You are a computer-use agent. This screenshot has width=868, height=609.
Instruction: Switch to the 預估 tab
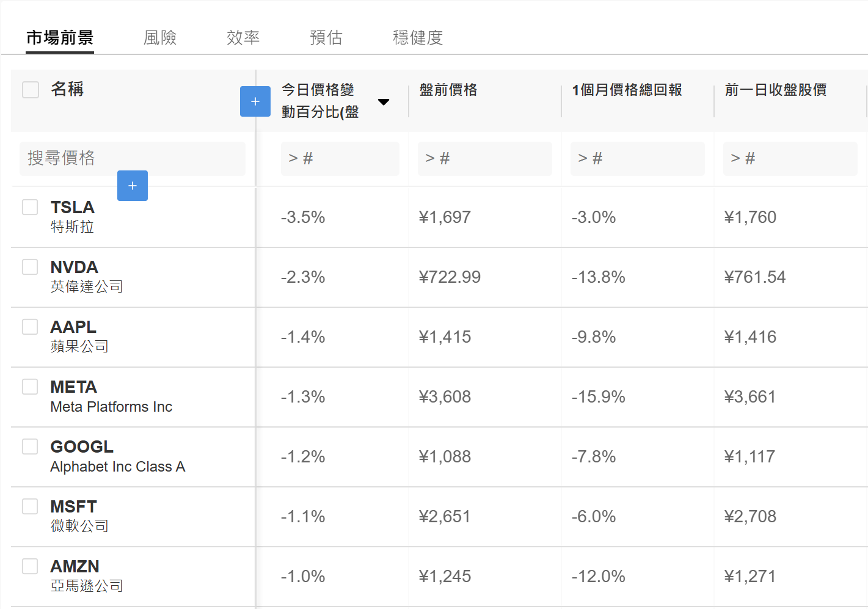(326, 38)
